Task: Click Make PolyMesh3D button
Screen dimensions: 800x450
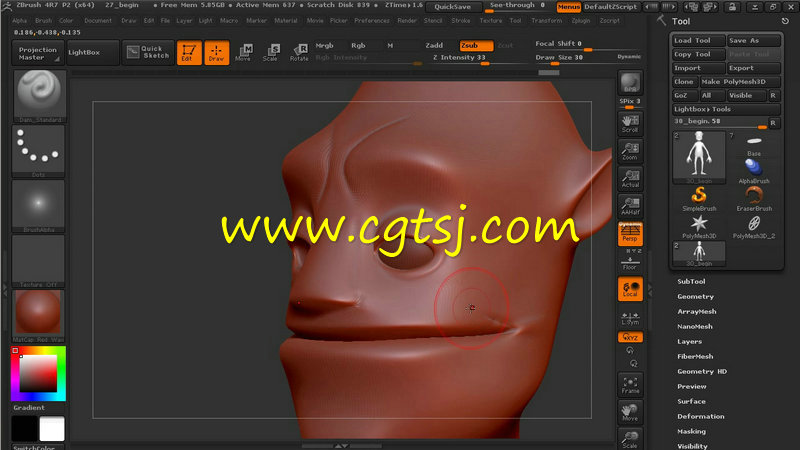Action: (740, 82)
